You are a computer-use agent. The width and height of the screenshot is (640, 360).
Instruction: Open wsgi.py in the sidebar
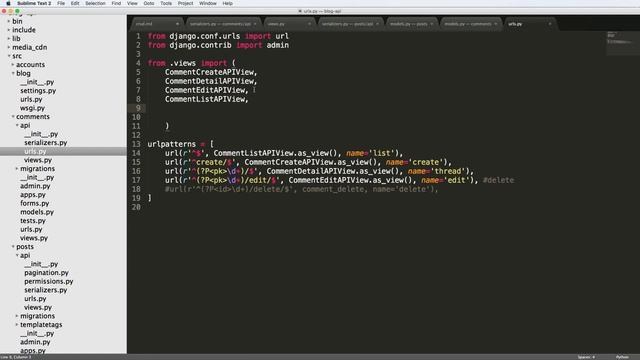[32, 108]
